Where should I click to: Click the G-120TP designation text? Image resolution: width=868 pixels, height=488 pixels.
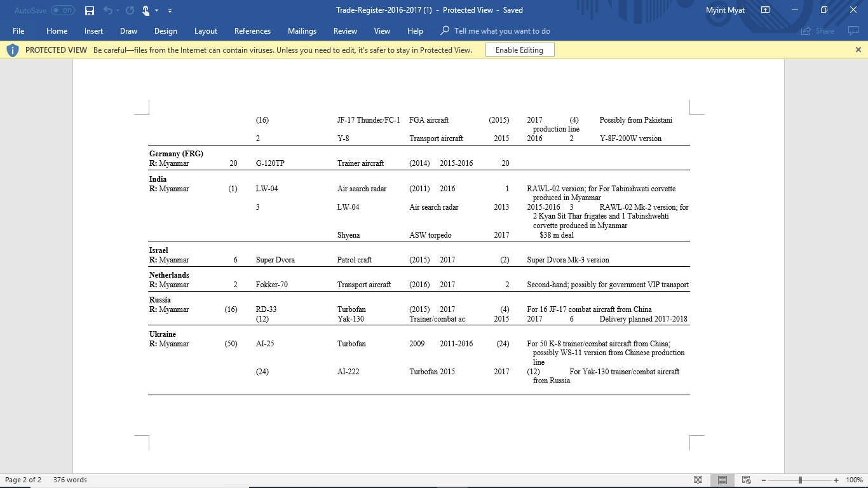point(270,163)
